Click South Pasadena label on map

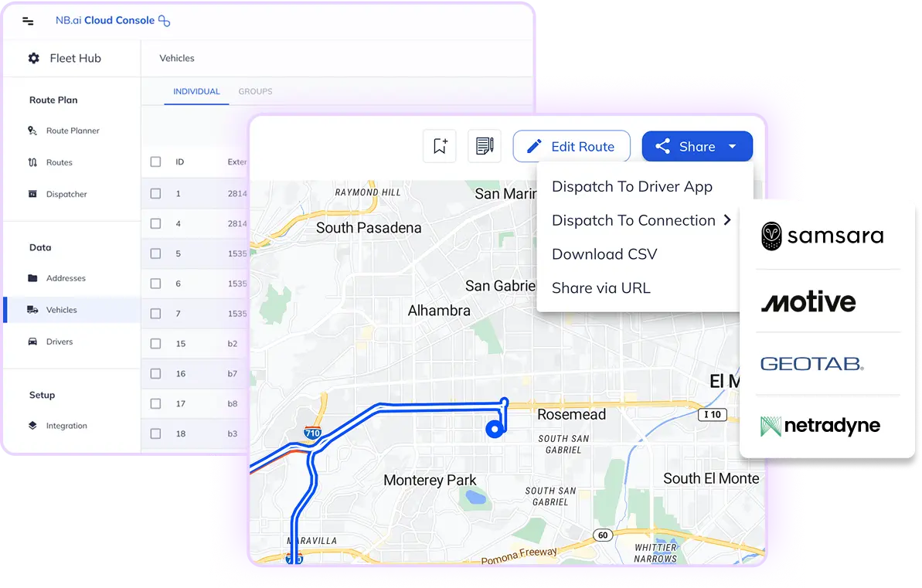tap(369, 228)
